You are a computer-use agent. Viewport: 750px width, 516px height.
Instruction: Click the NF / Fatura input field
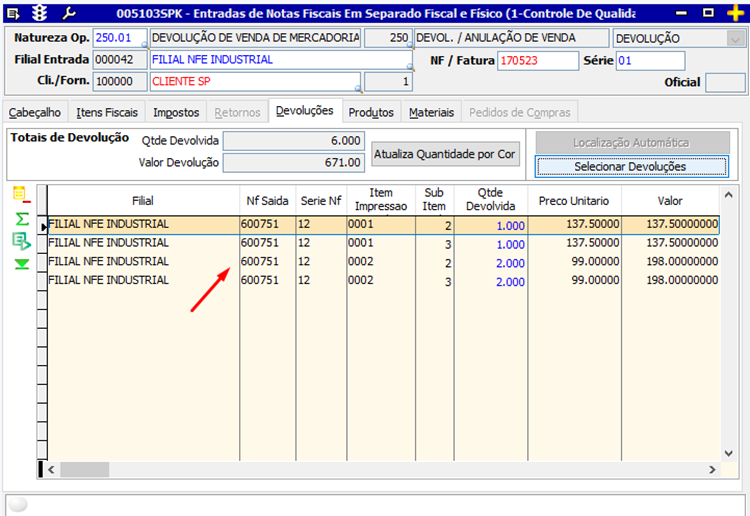537,61
